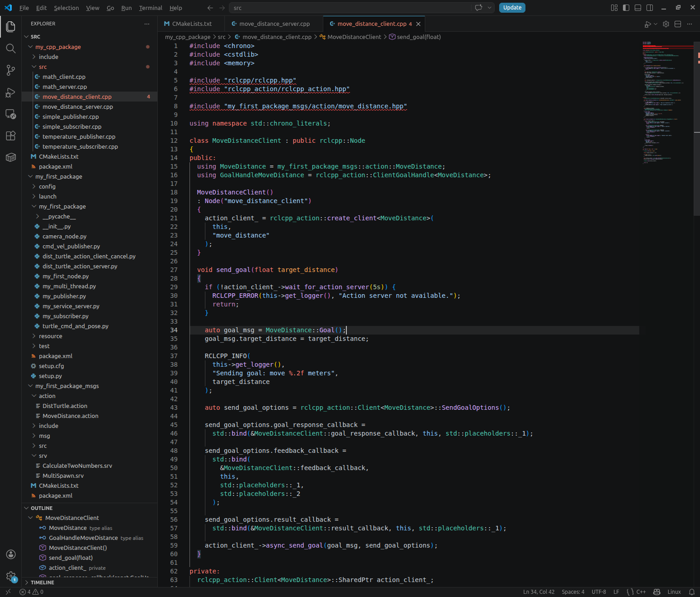Screen dimensions: 700x597
Task: Expand the __pycache__ folder
Action: pyautogui.click(x=89, y=216)
